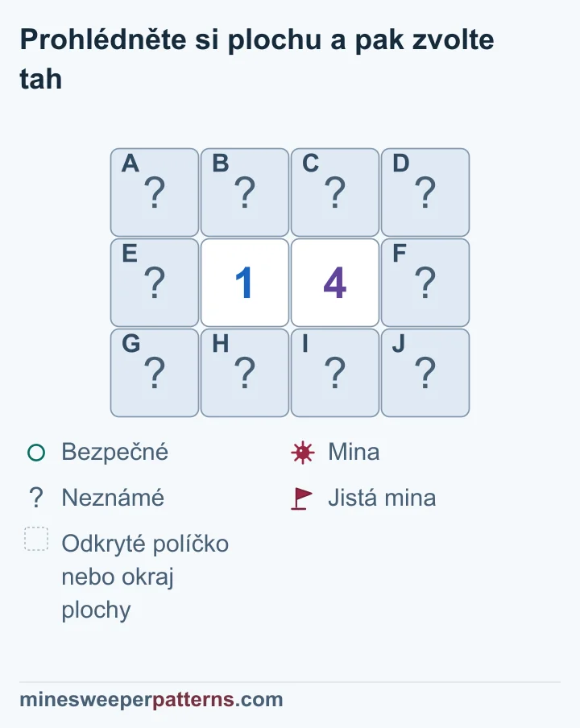The height and width of the screenshot is (728, 580).
Task: Pick cell C above the 4
Action: 335,192
